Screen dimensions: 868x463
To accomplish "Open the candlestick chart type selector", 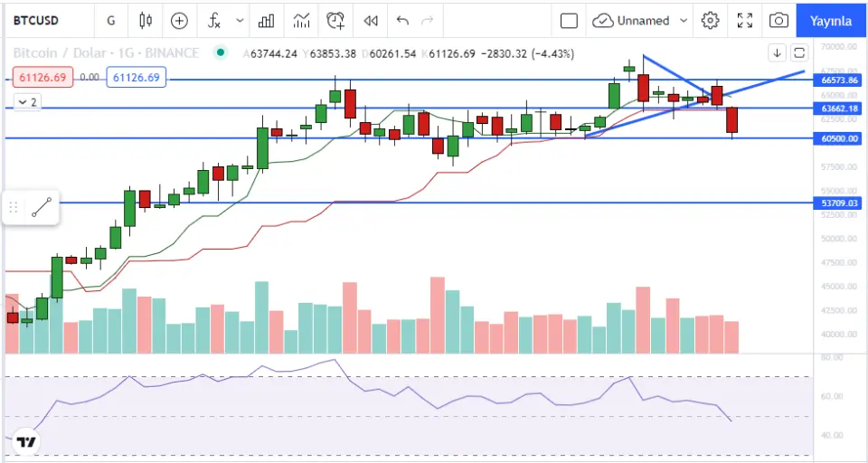I will coord(146,20).
